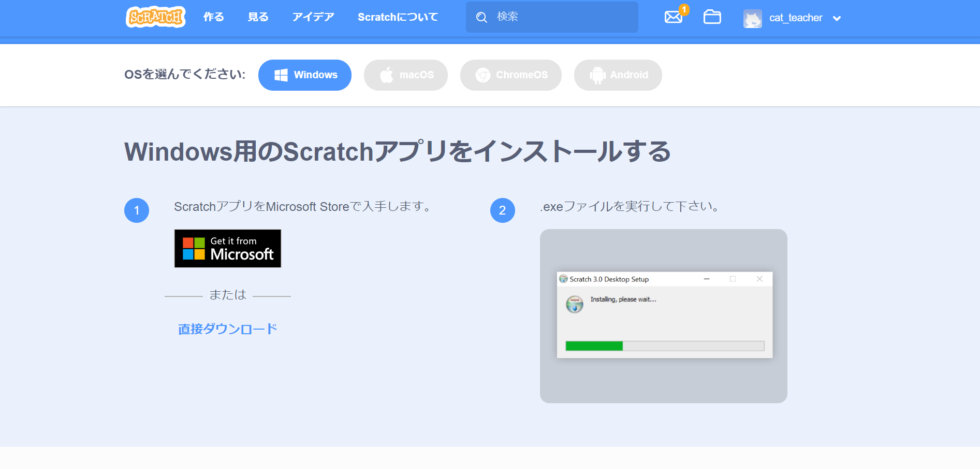This screenshot has height=469, width=980.
Task: Click the cat_teacher profile avatar
Action: click(752, 19)
